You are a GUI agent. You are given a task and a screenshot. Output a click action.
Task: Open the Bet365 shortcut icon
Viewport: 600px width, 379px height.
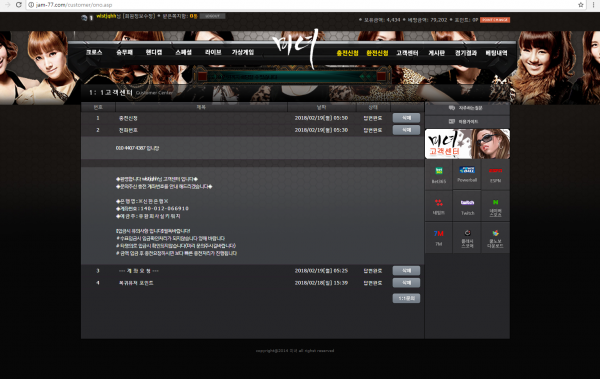click(439, 175)
